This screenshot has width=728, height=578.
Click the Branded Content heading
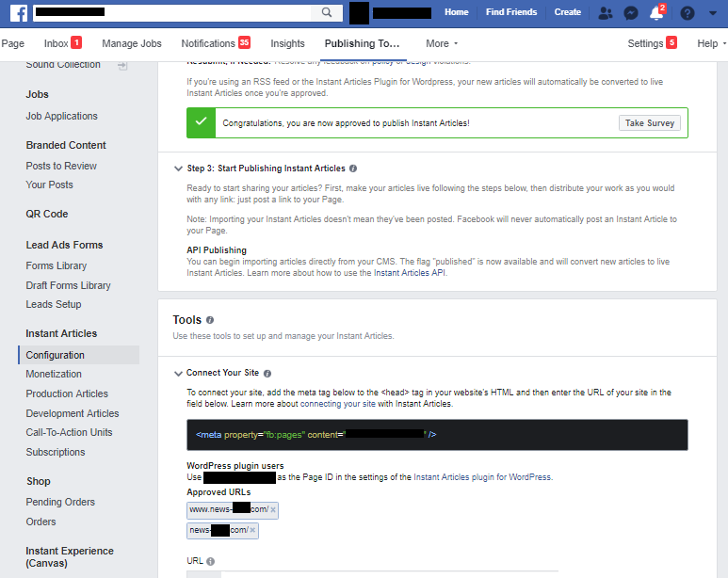click(66, 145)
